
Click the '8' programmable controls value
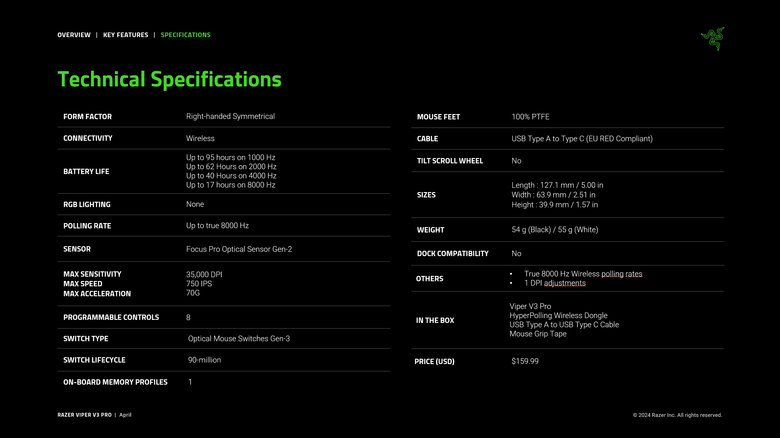coord(188,318)
